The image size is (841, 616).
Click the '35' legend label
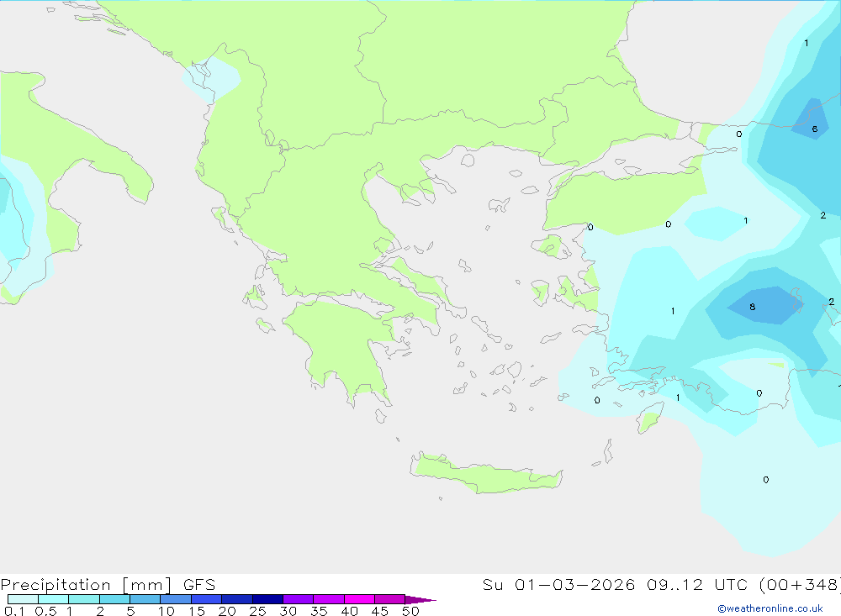point(319,611)
